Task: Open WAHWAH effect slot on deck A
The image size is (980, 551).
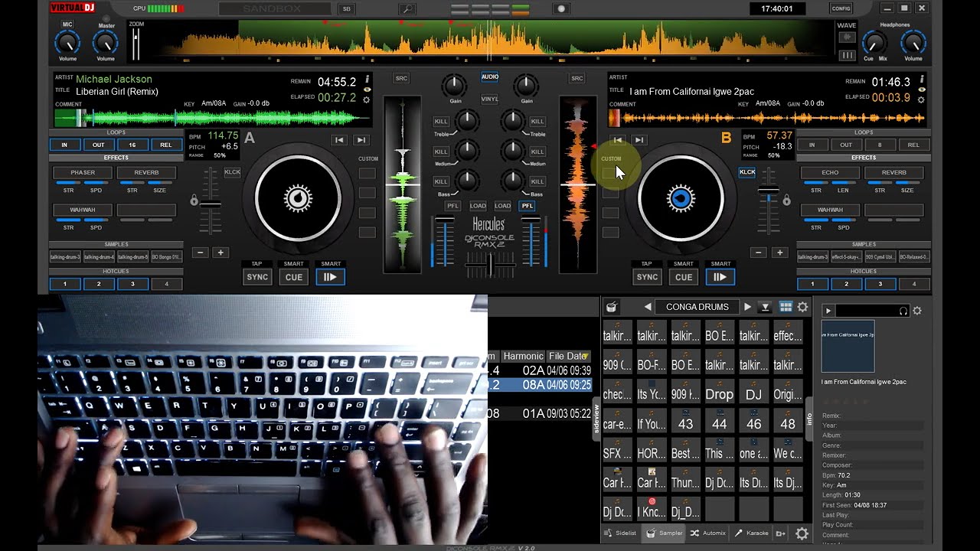Action: pos(83,209)
